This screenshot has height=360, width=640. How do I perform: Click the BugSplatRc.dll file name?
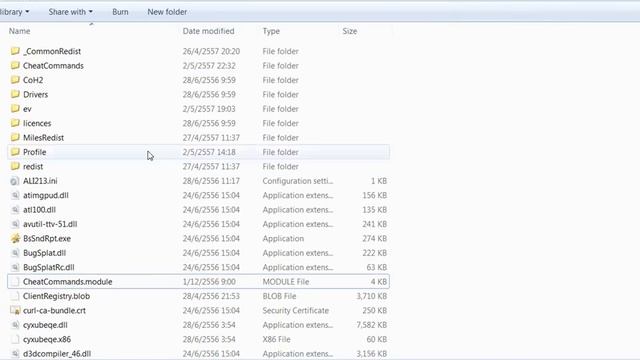(49, 267)
